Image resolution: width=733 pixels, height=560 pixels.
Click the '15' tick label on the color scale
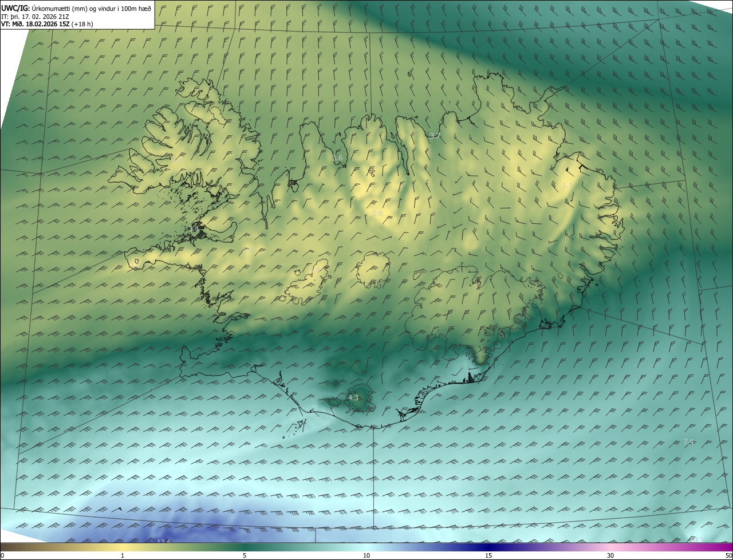click(x=488, y=555)
